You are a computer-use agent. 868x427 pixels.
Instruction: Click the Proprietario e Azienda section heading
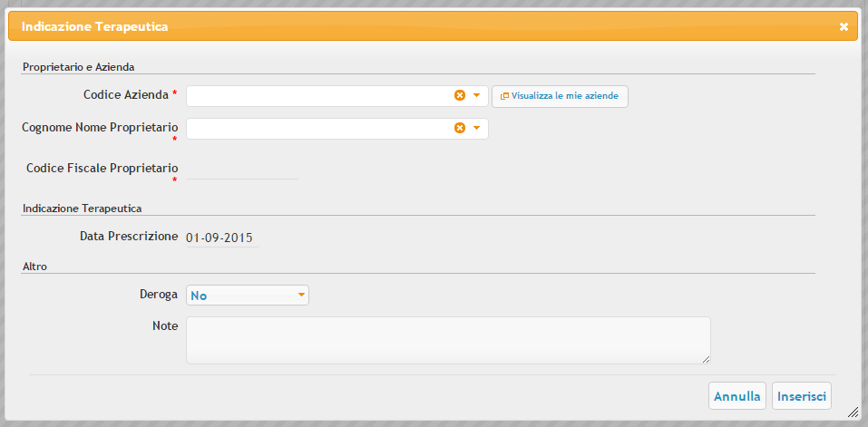click(x=78, y=67)
